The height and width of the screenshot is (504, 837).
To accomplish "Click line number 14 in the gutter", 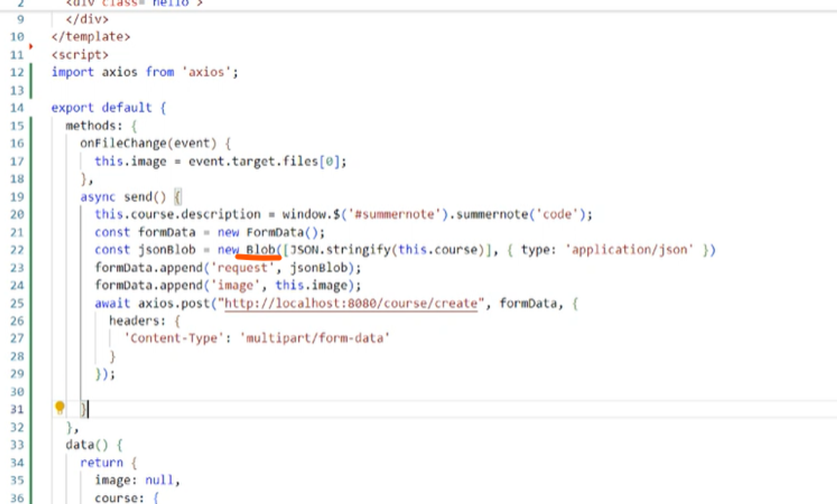I will [17, 108].
